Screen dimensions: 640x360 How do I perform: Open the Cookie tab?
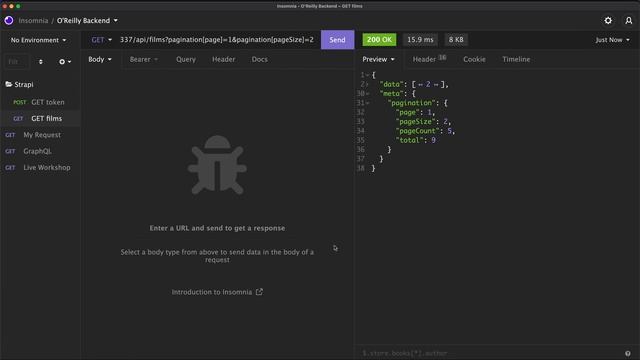point(474,59)
